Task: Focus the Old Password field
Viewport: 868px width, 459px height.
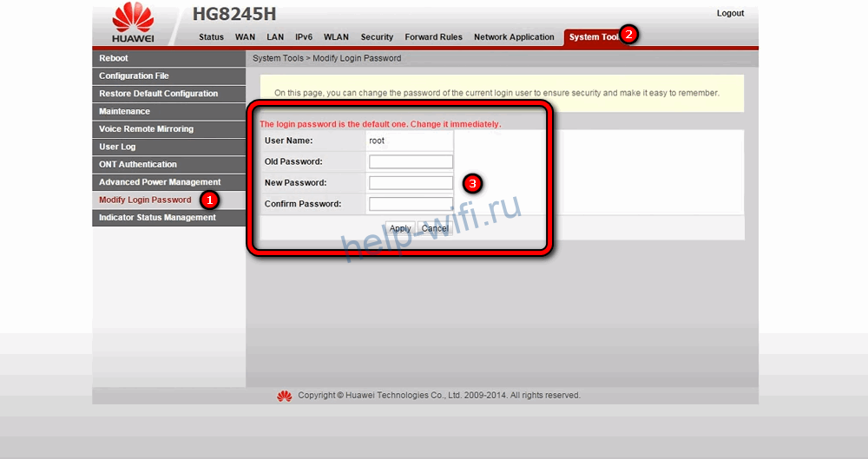Action: point(411,161)
